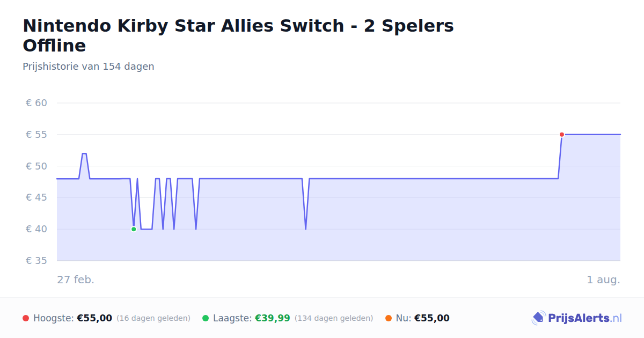Click the 27 feb. start date label
This screenshot has width=644, height=338.
click(76, 280)
